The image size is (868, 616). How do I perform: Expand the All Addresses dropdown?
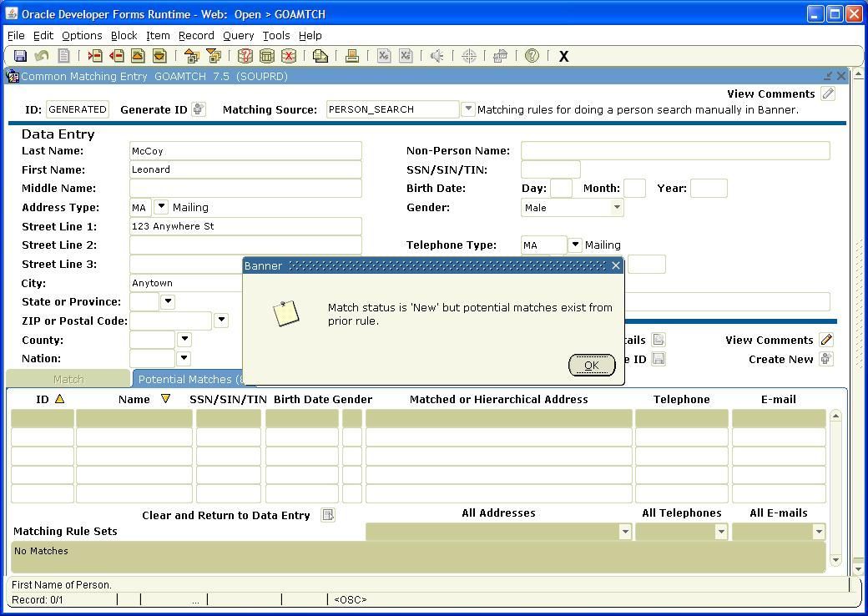coord(625,532)
